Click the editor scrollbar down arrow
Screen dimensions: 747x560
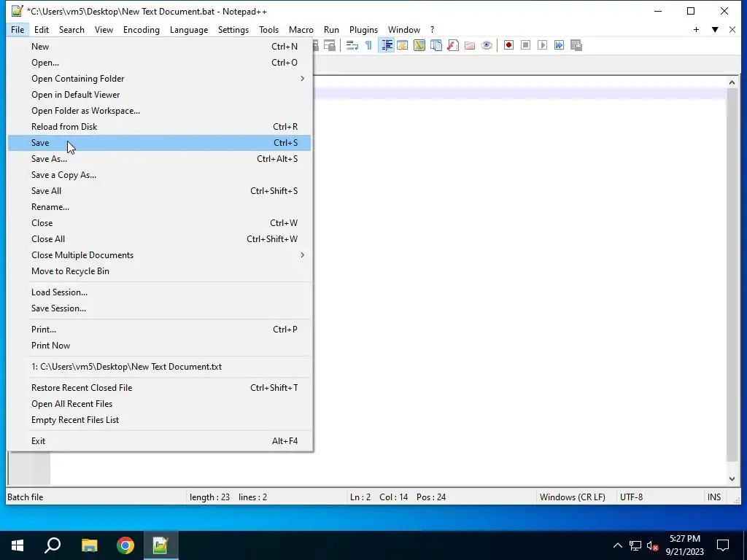pyautogui.click(x=732, y=479)
